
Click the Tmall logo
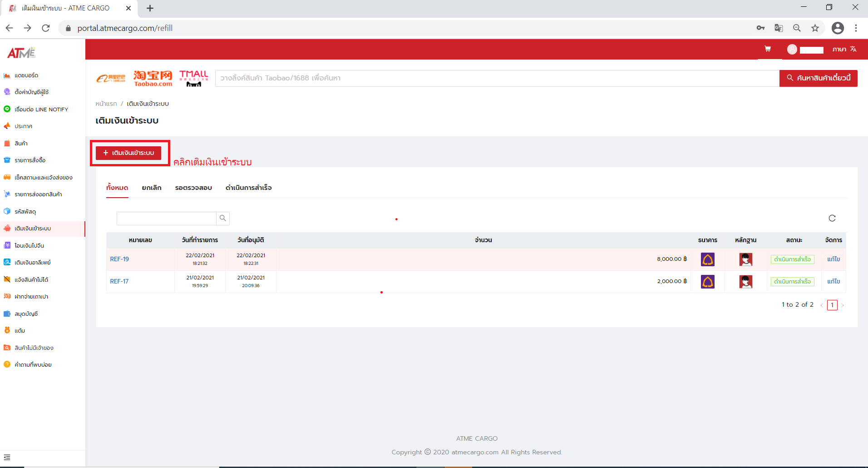[x=194, y=78]
